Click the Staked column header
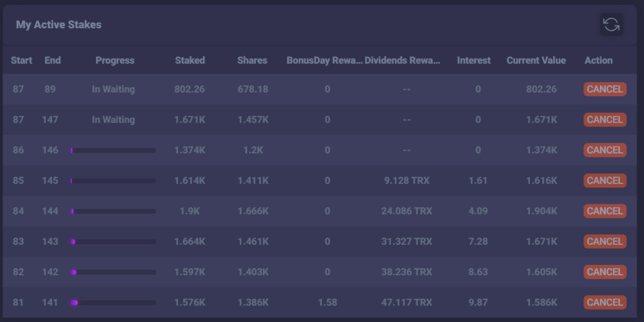This screenshot has width=644, height=322. [190, 60]
